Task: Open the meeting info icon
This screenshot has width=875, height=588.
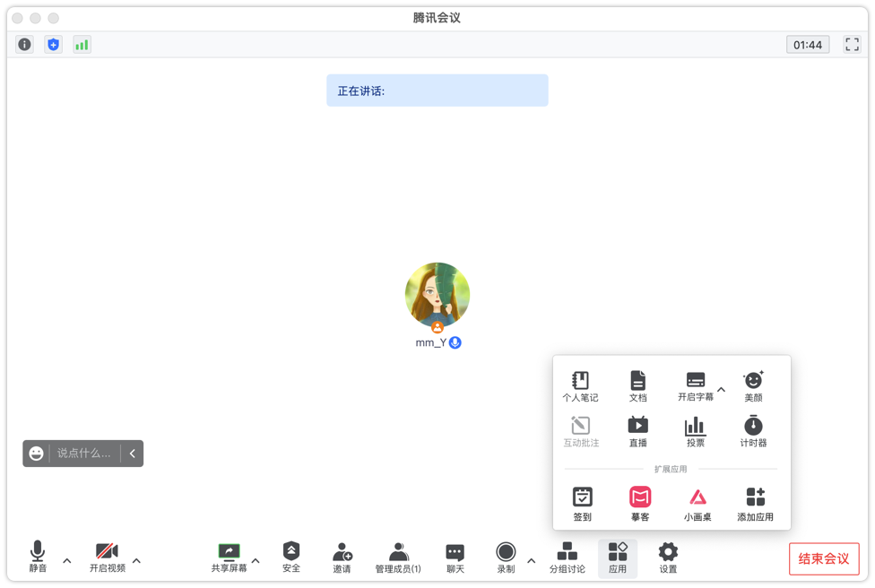Action: click(x=24, y=45)
